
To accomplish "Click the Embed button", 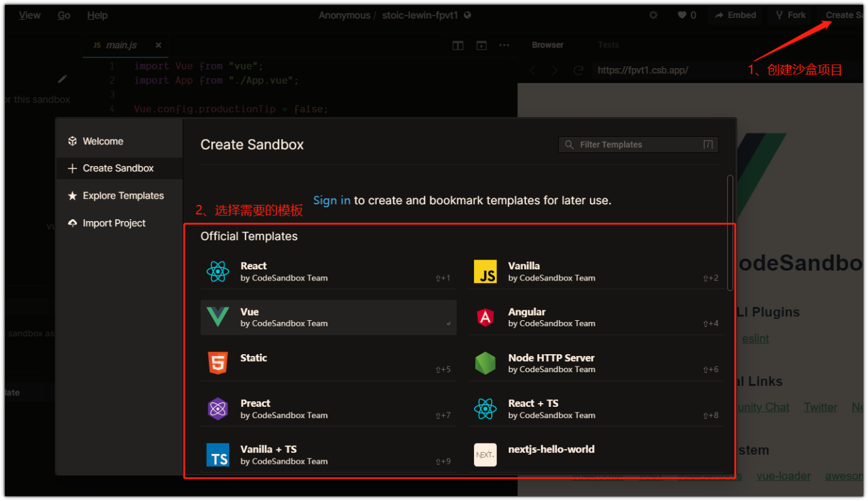I will (x=735, y=15).
